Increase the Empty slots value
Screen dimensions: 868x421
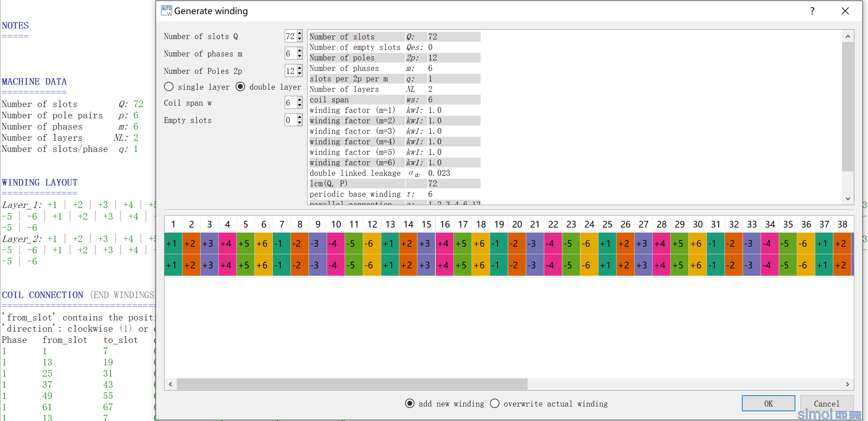click(300, 117)
